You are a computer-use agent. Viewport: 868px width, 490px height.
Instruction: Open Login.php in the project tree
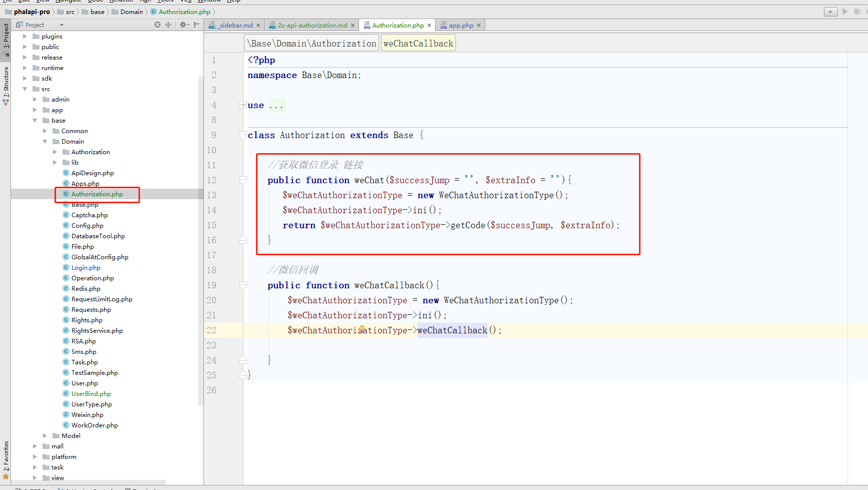(85, 268)
